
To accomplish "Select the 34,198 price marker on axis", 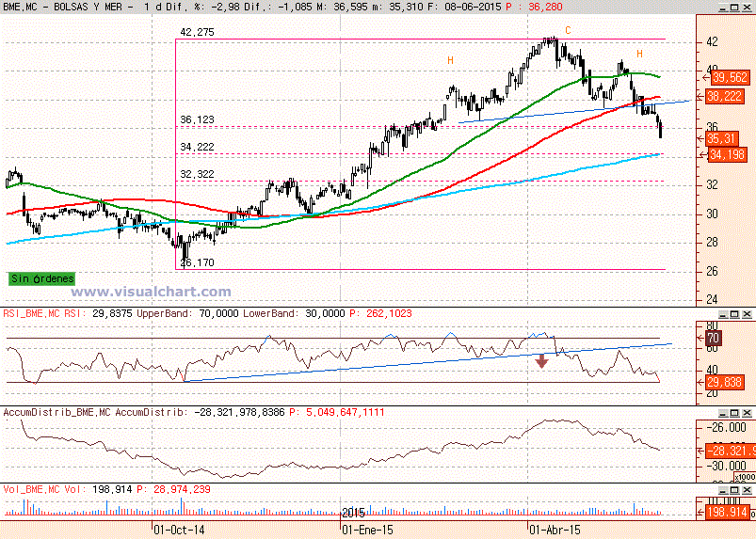I will pos(728,155).
